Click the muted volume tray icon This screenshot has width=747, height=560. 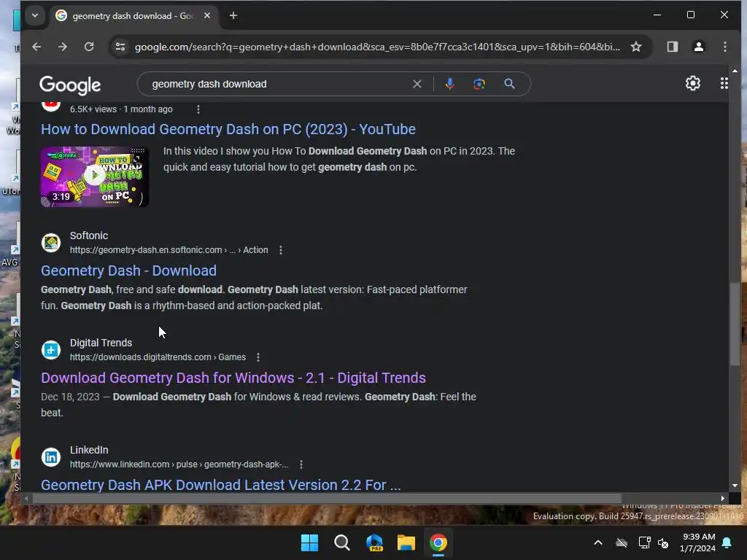click(662, 542)
